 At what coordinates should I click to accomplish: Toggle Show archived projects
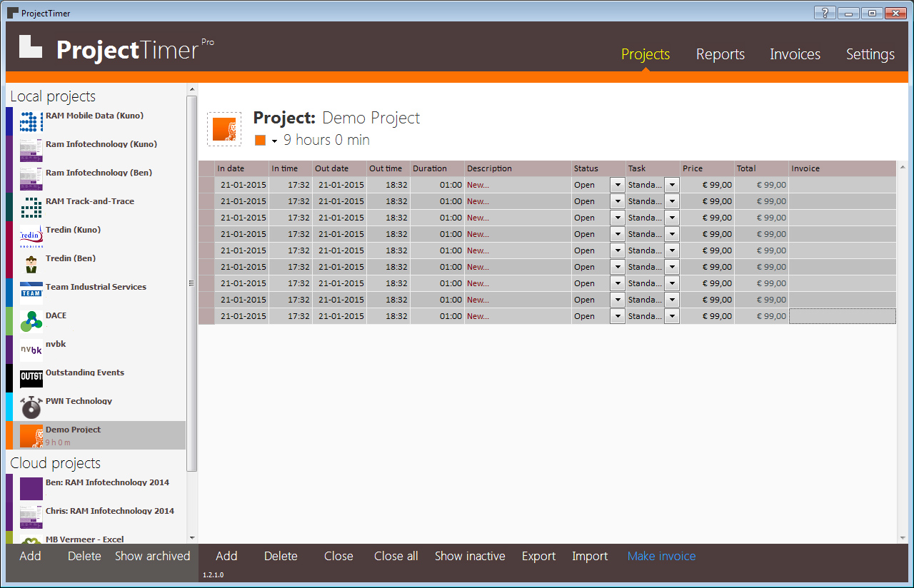coord(152,556)
